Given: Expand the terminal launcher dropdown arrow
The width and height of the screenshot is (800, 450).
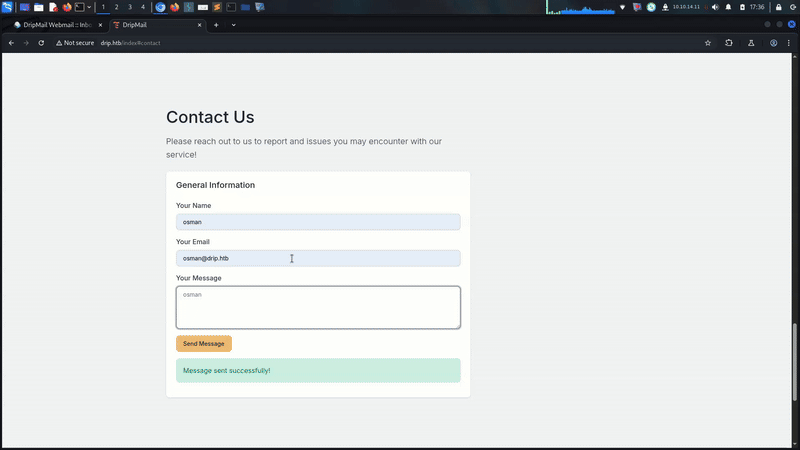Looking at the screenshot, I should (x=91, y=7).
